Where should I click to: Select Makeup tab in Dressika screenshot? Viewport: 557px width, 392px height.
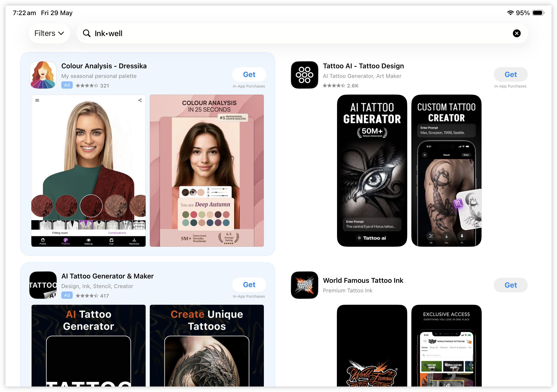(88, 241)
